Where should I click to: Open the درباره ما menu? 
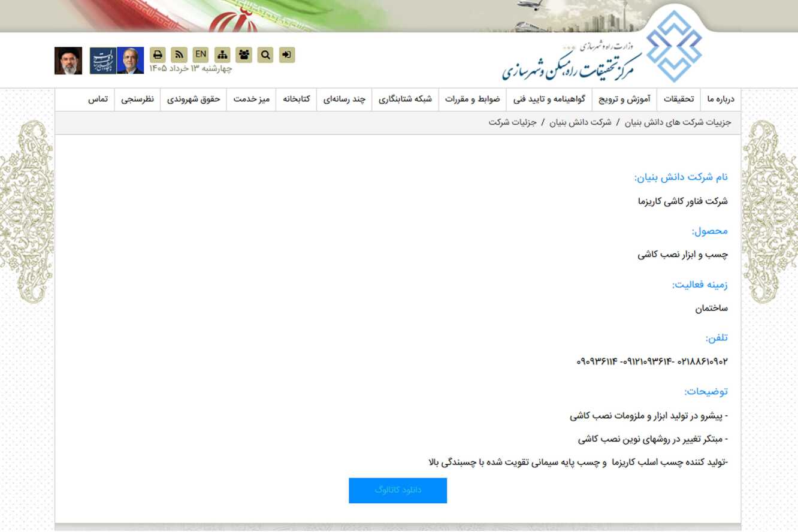pyautogui.click(x=720, y=99)
